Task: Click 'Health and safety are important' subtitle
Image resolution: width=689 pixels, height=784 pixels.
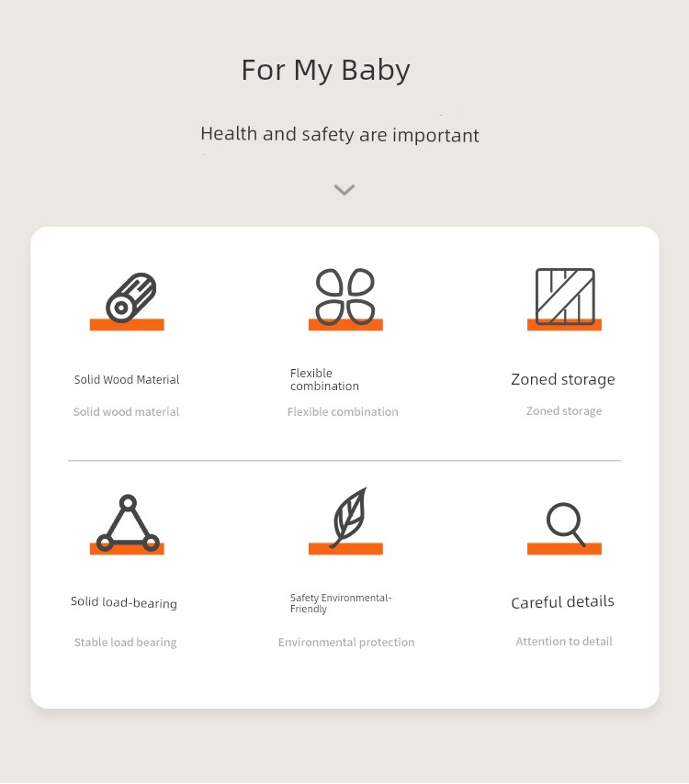Action: 340,135
